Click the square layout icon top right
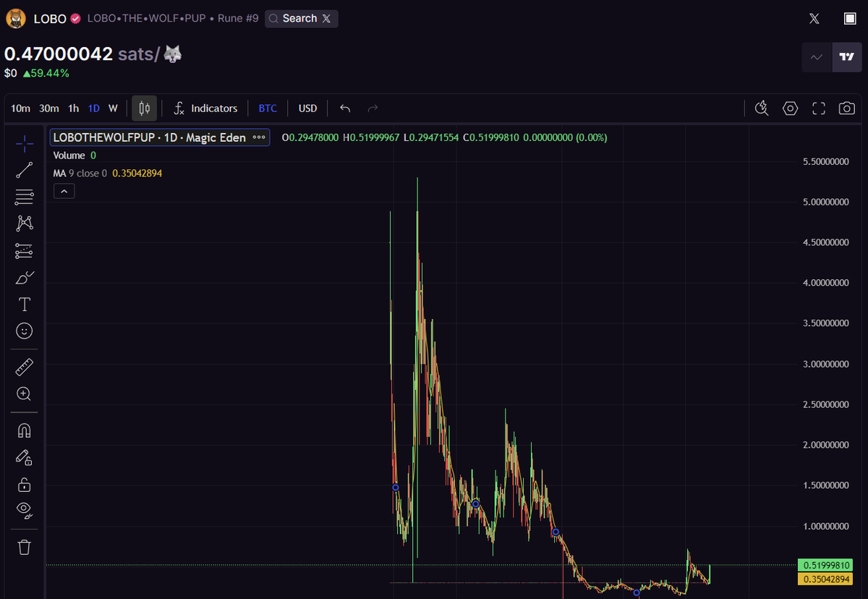 coord(851,19)
